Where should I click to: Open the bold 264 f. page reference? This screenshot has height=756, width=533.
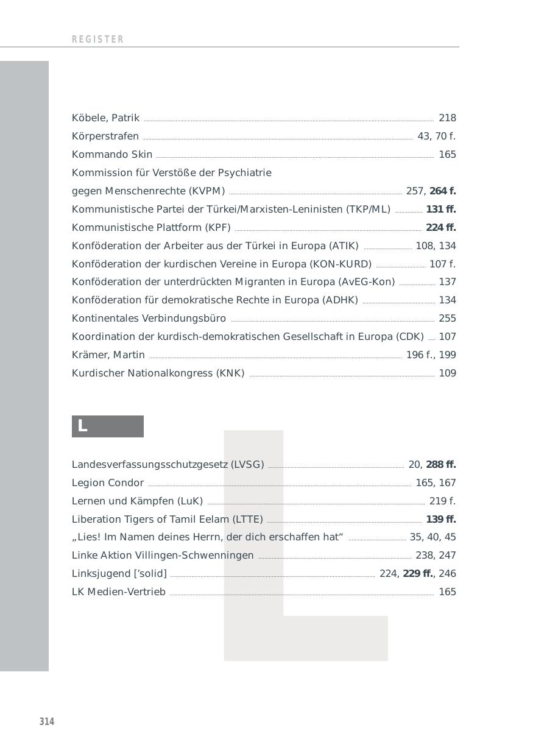[x=443, y=191]
